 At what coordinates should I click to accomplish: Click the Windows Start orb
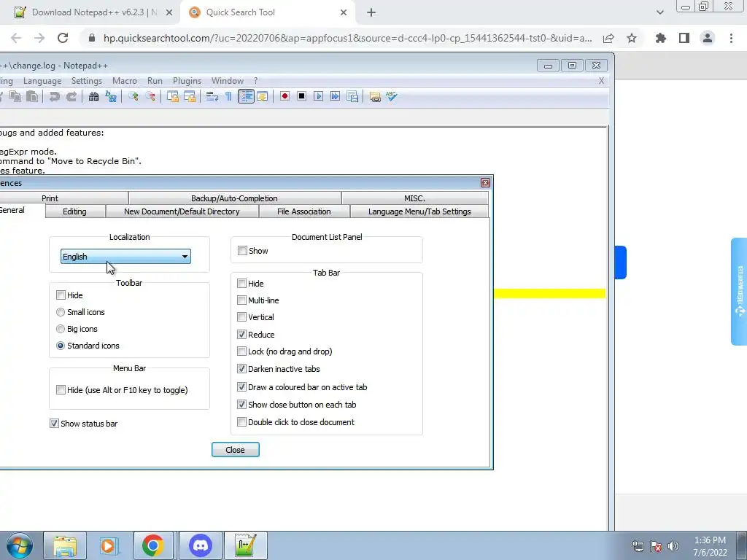(x=20, y=545)
